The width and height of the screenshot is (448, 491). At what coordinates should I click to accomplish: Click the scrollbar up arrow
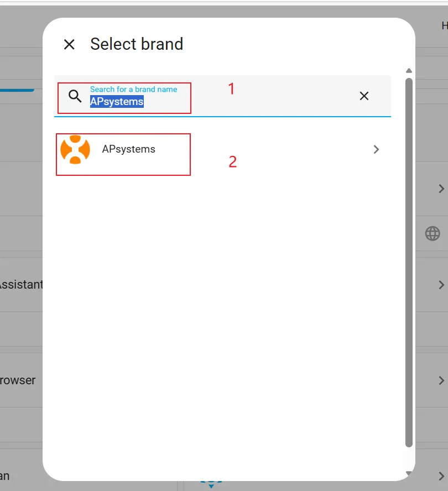(409, 71)
